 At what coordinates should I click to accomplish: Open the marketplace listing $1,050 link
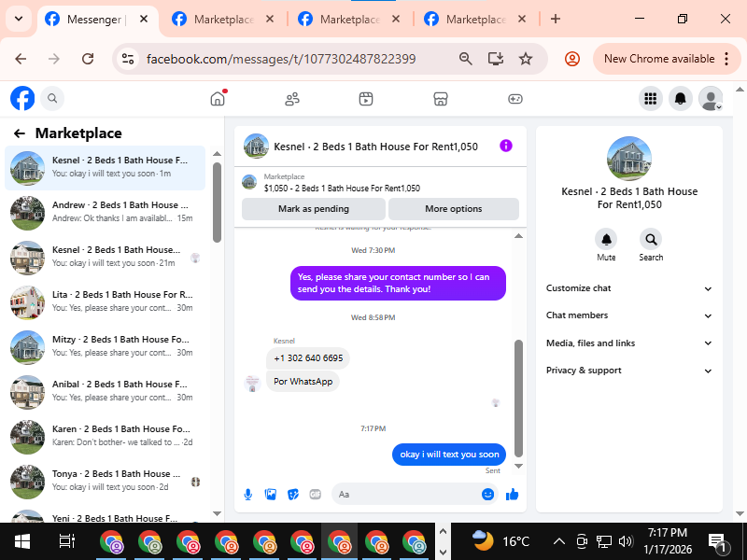click(342, 189)
